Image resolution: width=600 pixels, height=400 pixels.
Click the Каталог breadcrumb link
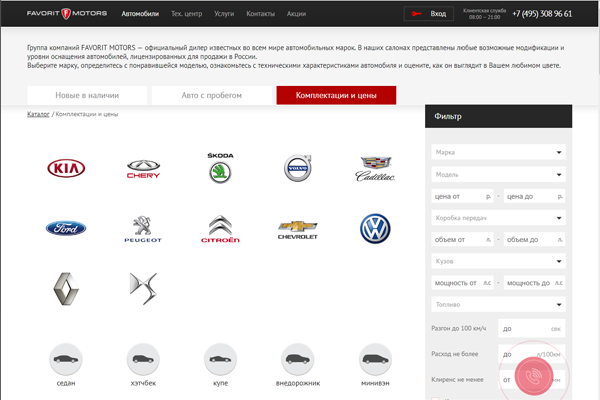38,114
